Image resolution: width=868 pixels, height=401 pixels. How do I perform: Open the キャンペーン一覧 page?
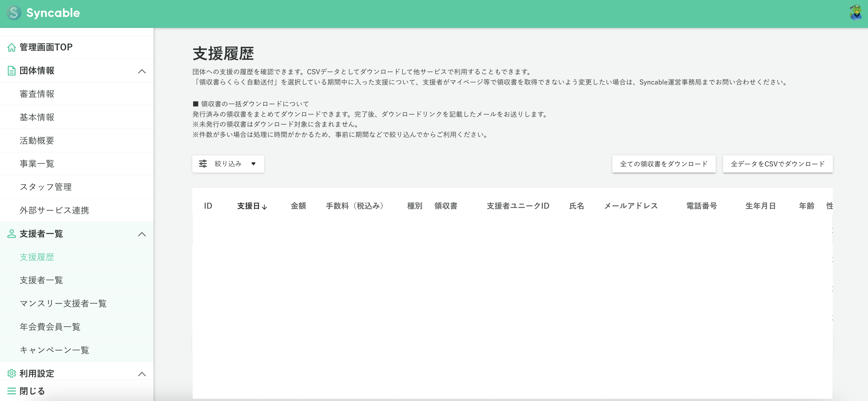click(x=55, y=350)
